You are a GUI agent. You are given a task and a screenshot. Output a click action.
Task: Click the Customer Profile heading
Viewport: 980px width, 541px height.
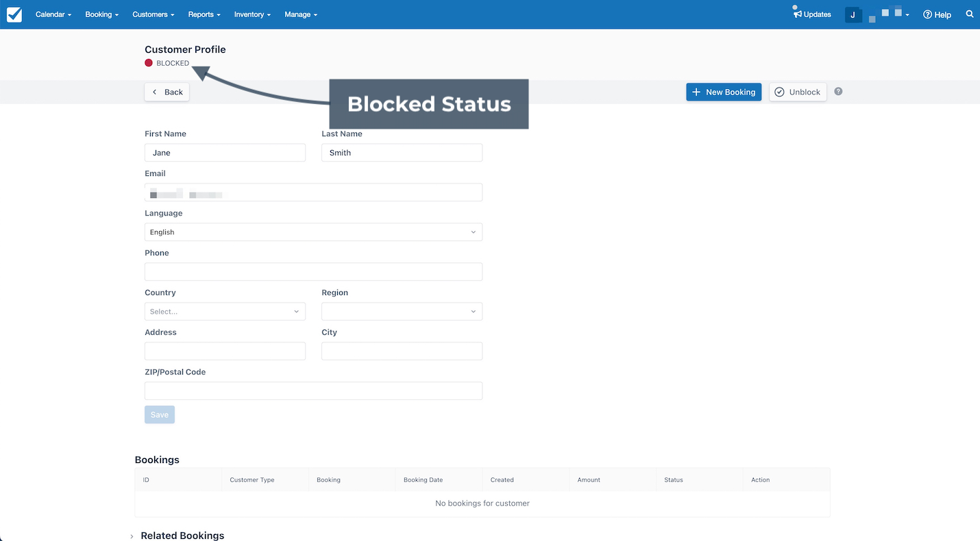point(185,49)
